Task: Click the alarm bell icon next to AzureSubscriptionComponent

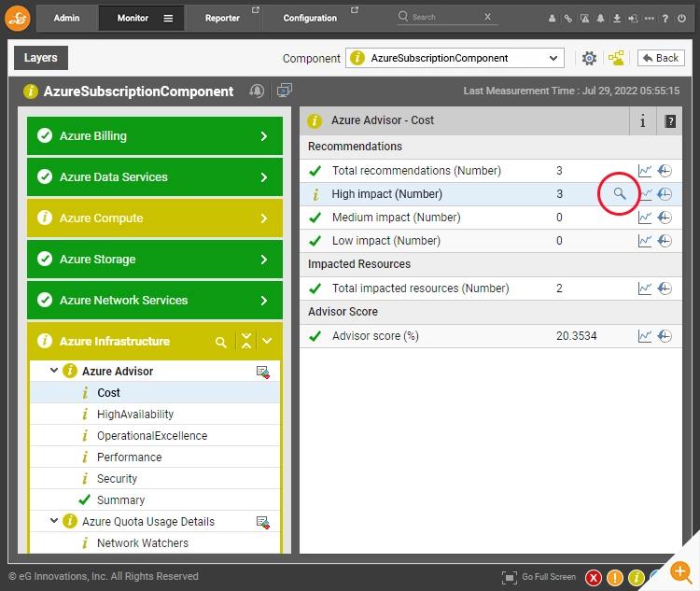Action: coord(257,91)
